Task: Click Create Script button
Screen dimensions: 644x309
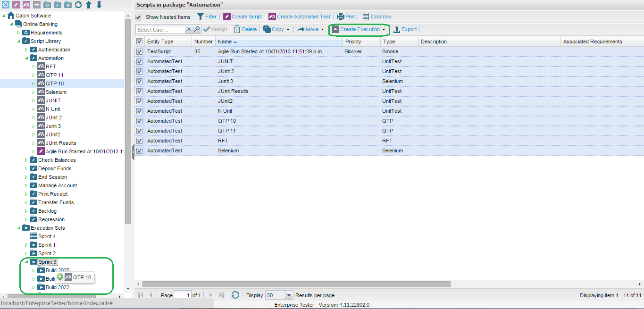Action: [x=243, y=17]
